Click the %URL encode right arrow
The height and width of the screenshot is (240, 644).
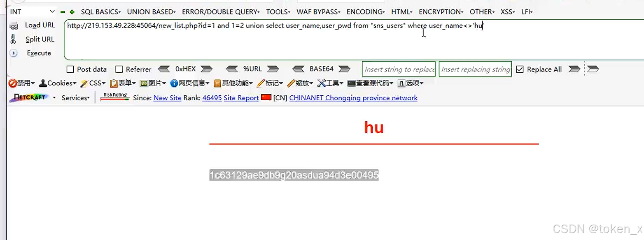[273, 69]
